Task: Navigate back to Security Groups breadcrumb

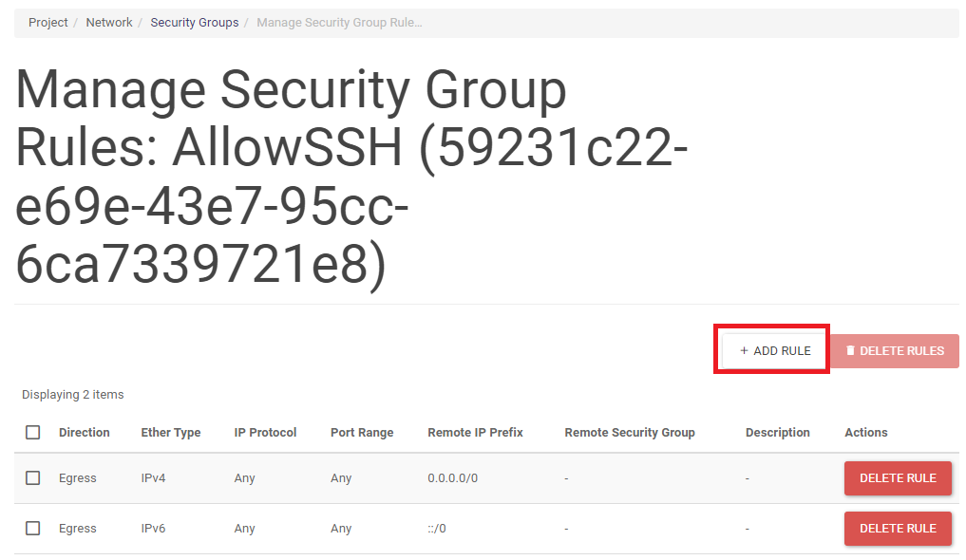Action: click(x=195, y=23)
